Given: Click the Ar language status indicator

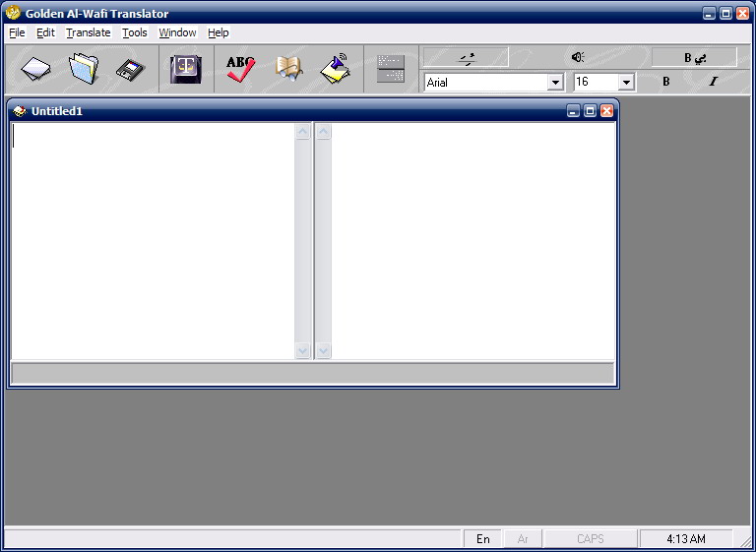Looking at the screenshot, I should pos(523,538).
